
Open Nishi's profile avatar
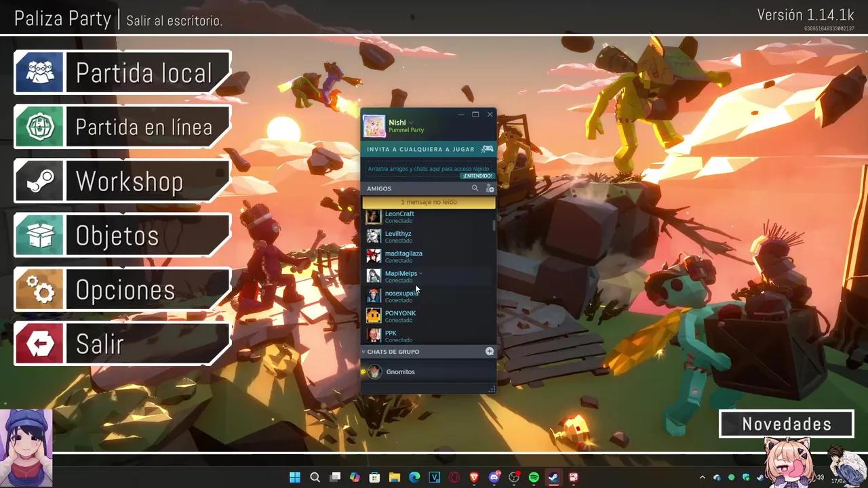tap(374, 126)
